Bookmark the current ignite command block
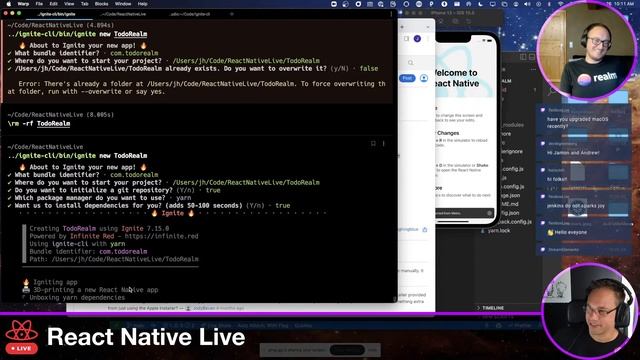This screenshot has width=640, height=360. [373, 143]
